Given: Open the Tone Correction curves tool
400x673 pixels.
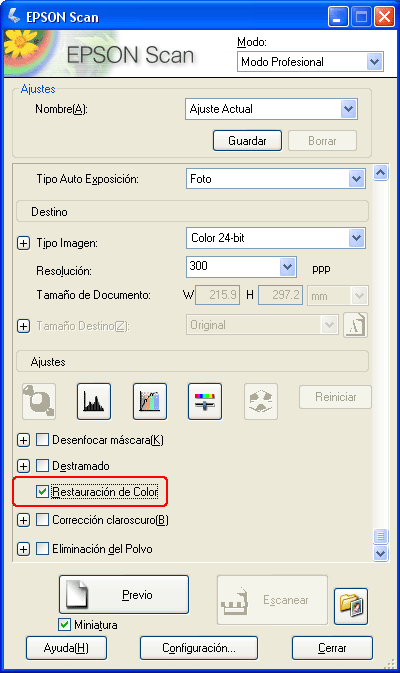Looking at the screenshot, I should 150,401.
